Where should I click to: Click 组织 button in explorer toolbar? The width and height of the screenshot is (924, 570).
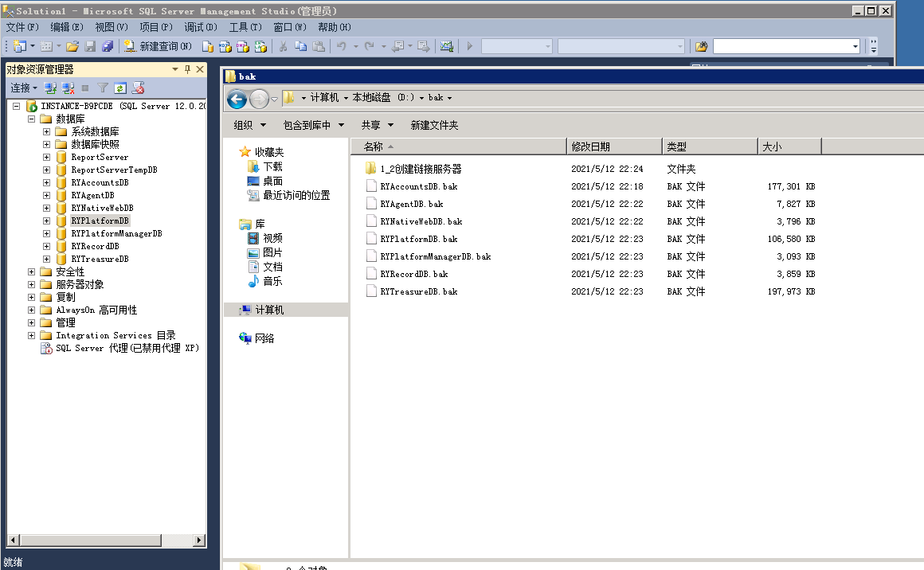tap(250, 125)
